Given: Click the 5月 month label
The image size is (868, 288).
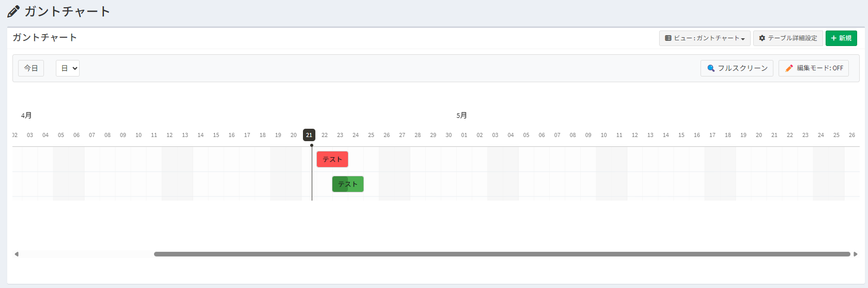Looking at the screenshot, I should pos(462,115).
